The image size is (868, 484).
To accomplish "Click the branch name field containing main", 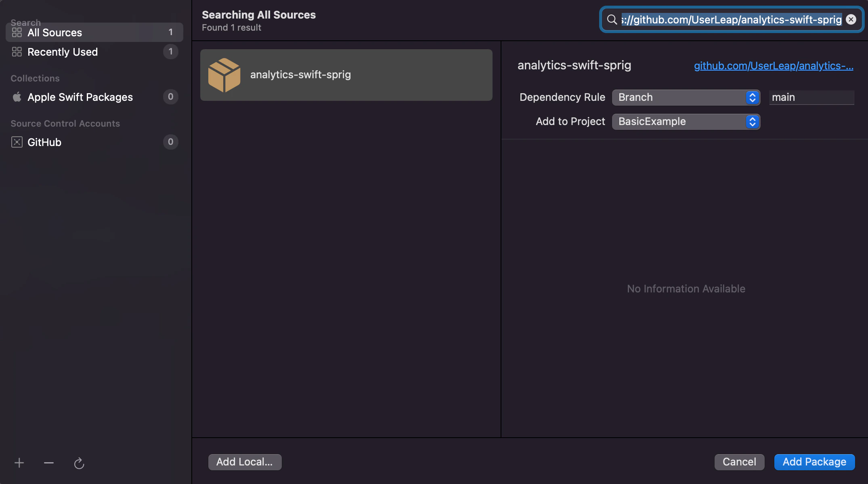I will point(811,98).
